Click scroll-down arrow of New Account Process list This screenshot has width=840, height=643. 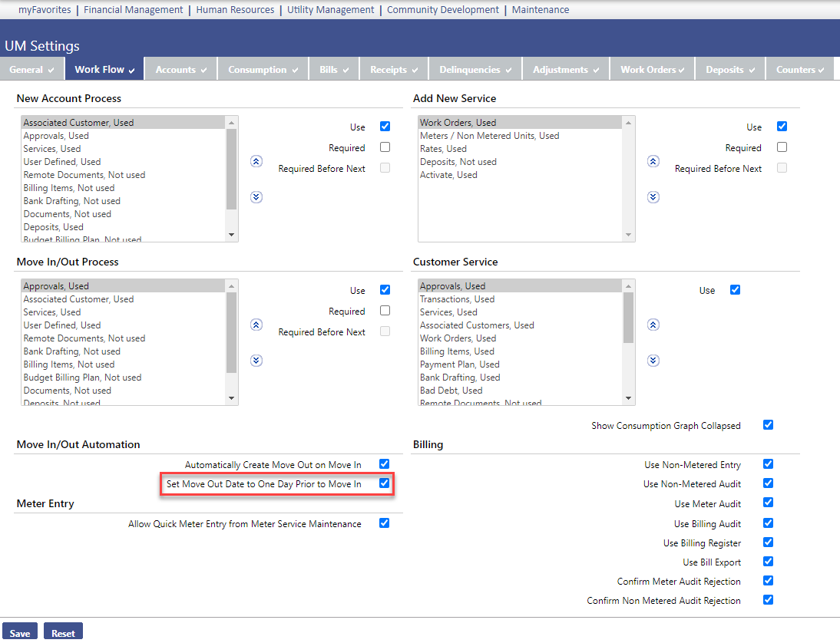coord(231,235)
